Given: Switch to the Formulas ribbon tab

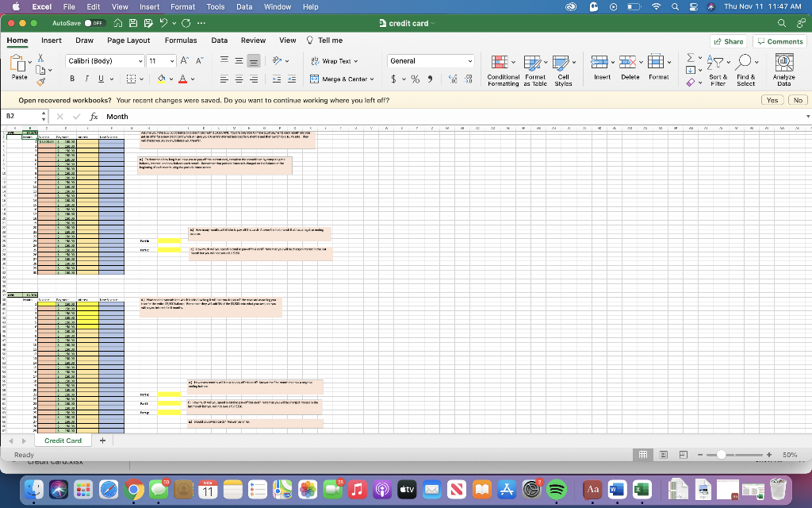Looking at the screenshot, I should pyautogui.click(x=181, y=40).
